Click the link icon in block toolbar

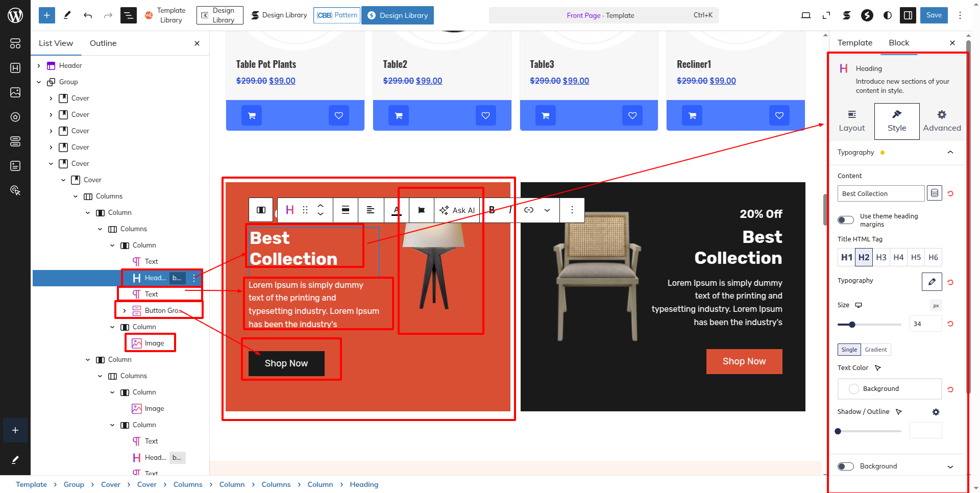pos(529,210)
